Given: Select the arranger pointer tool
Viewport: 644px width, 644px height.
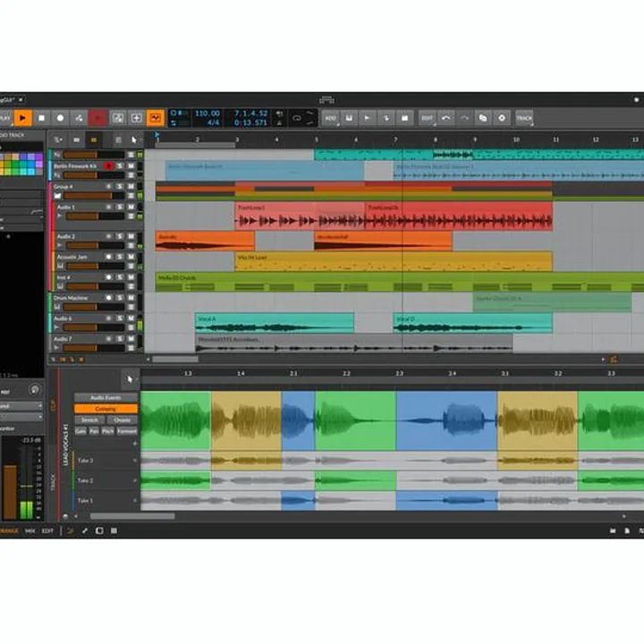Looking at the screenshot, I should click(134, 140).
